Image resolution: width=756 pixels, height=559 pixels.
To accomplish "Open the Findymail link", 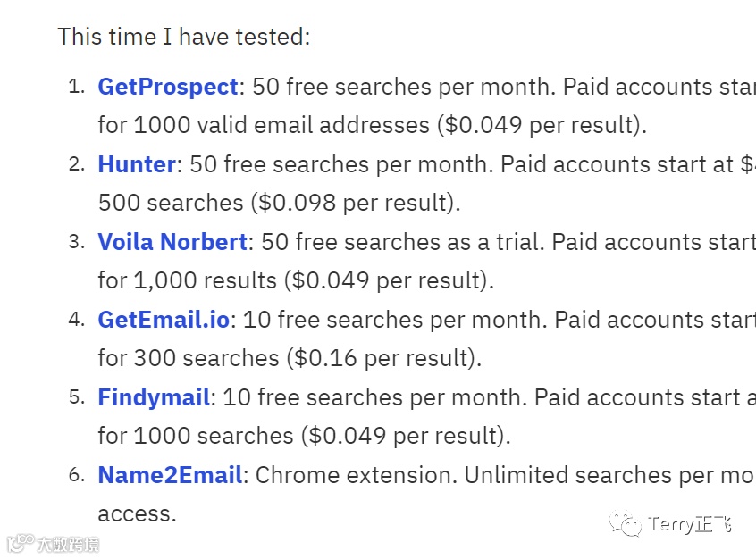I will click(154, 397).
